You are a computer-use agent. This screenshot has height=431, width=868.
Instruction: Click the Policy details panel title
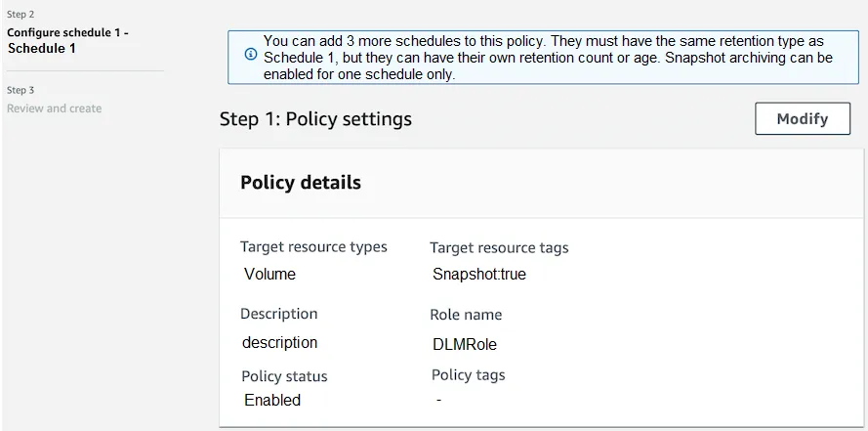tap(301, 182)
